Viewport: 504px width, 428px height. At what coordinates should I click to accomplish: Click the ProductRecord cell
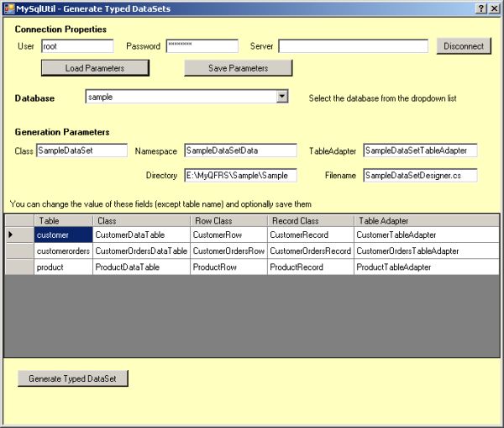[311, 267]
